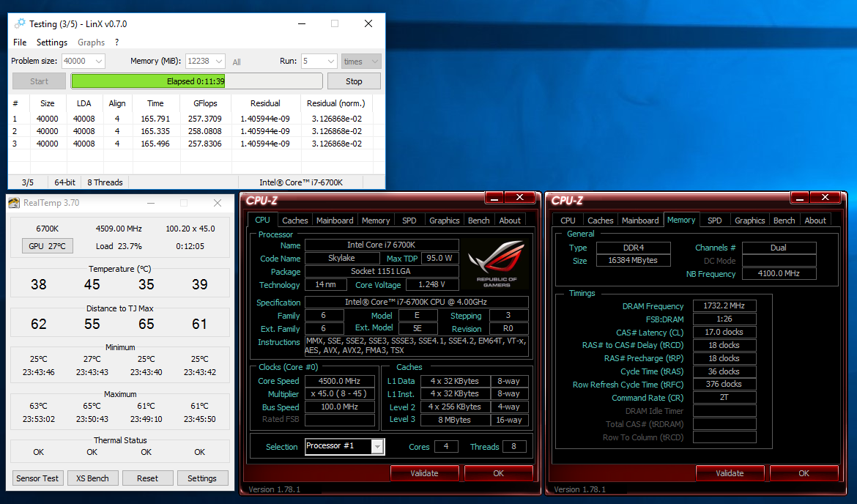Switch to Mainboard tab in right CPU-Z window

[x=640, y=220]
